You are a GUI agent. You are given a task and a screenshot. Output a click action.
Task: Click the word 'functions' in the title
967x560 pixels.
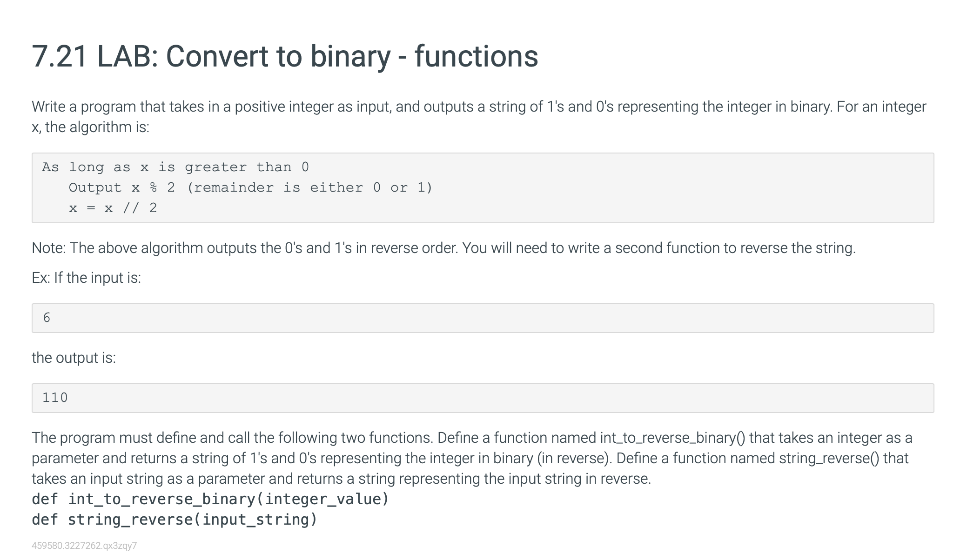476,56
